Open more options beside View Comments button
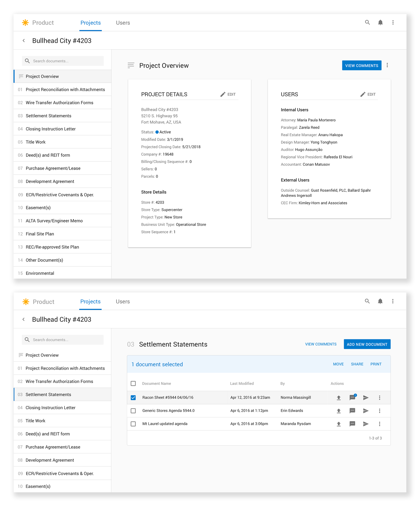The image size is (420, 508). click(x=387, y=65)
